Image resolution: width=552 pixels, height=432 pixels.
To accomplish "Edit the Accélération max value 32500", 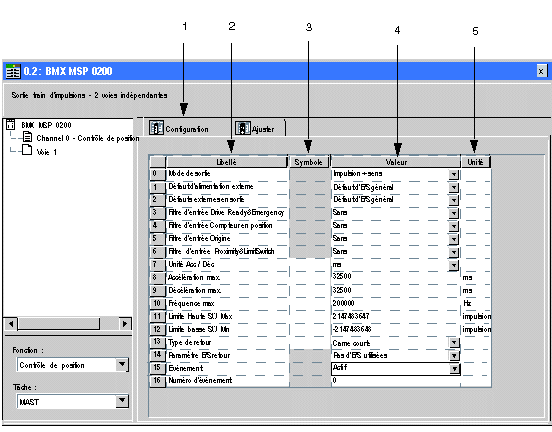I will pos(396,277).
